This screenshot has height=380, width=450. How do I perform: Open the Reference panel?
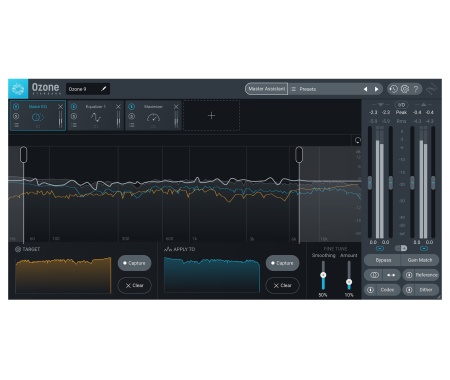point(426,275)
